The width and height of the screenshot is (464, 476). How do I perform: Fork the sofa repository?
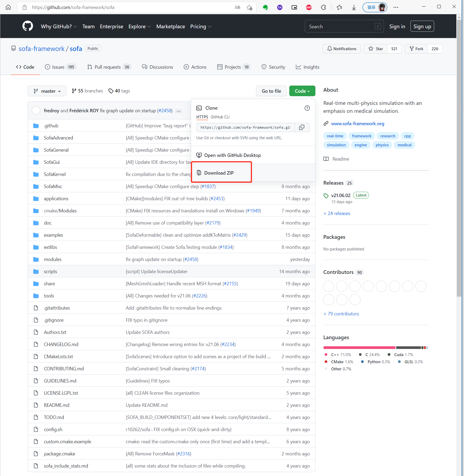click(416, 49)
